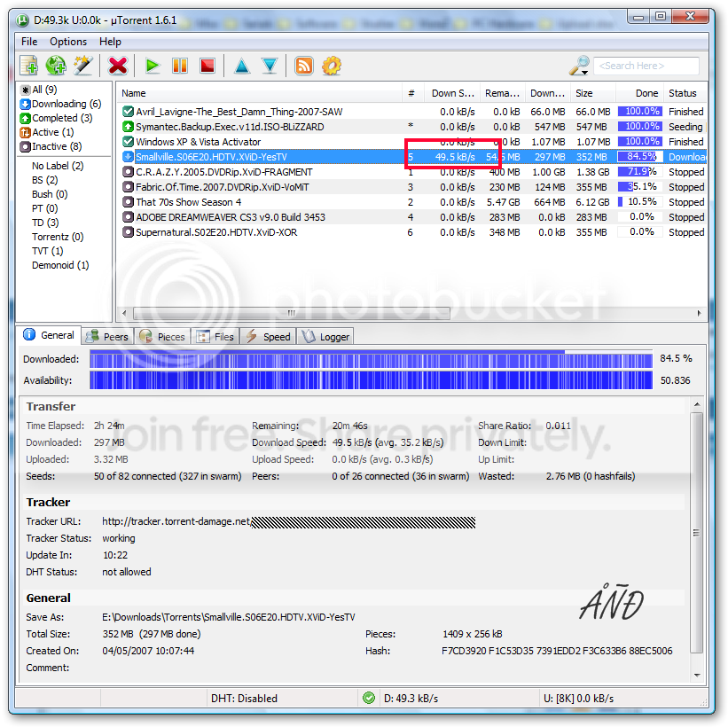Select TVT (1) label
Screen dimensions: 728x727
47,251
